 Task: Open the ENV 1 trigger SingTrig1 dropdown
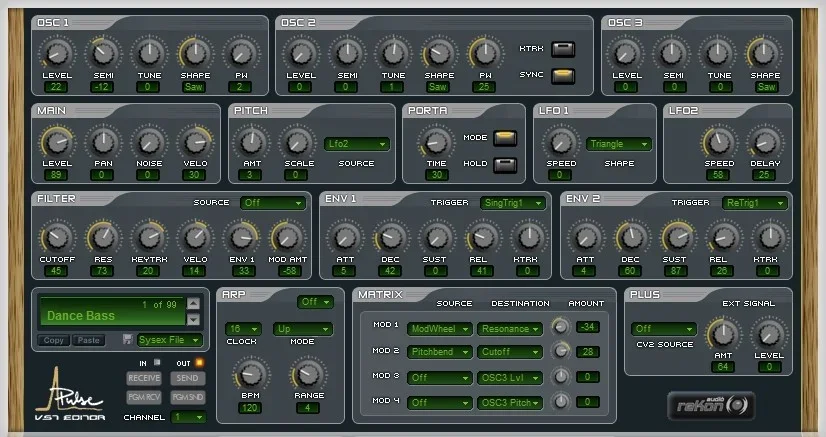(x=513, y=203)
